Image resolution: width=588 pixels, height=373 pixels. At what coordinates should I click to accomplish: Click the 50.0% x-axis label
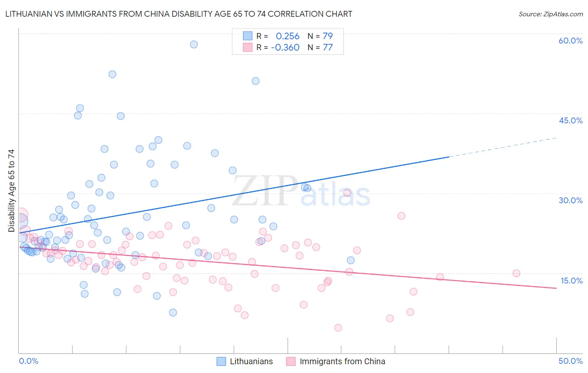(570, 361)
